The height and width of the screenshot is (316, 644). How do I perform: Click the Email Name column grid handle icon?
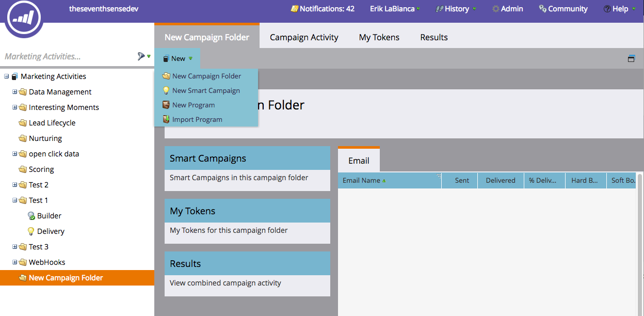pyautogui.click(x=439, y=176)
